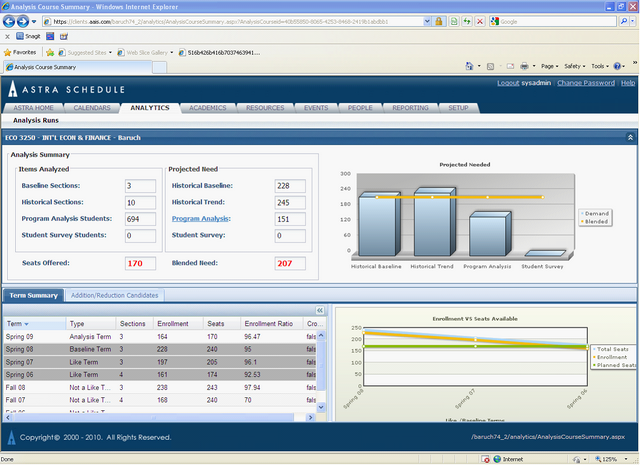Screen dimensions: 640x465
Task: Click the red Stop loading icon
Action: pyautogui.click(x=480, y=21)
